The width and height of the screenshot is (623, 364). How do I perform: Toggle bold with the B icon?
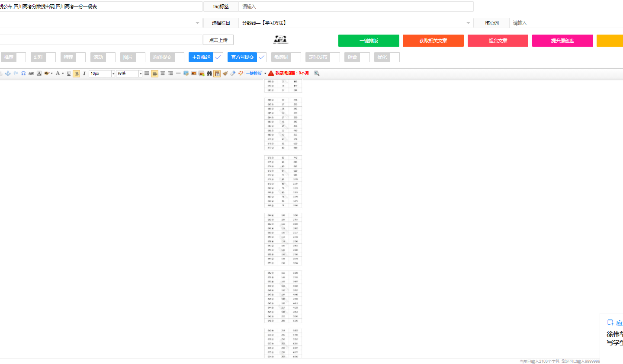click(77, 73)
